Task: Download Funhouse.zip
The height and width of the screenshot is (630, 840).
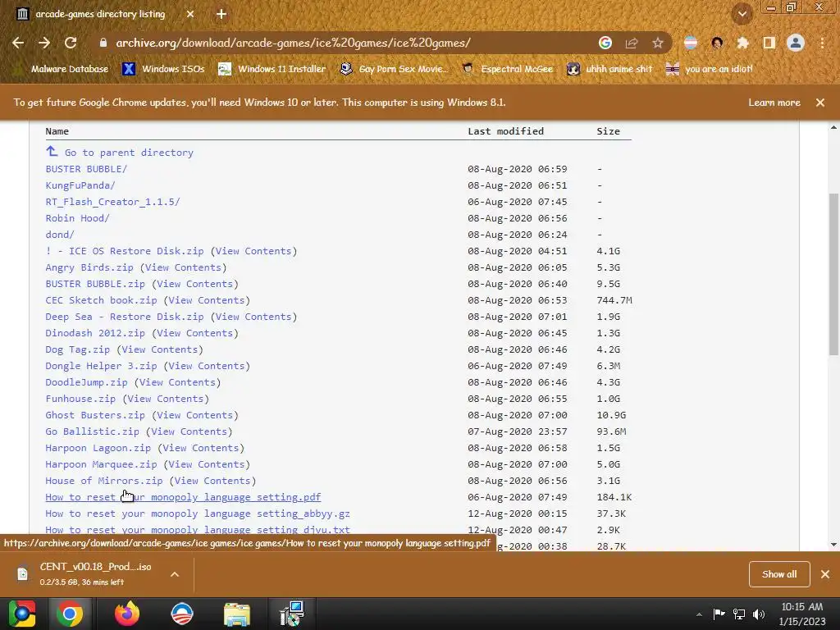Action: pos(80,399)
